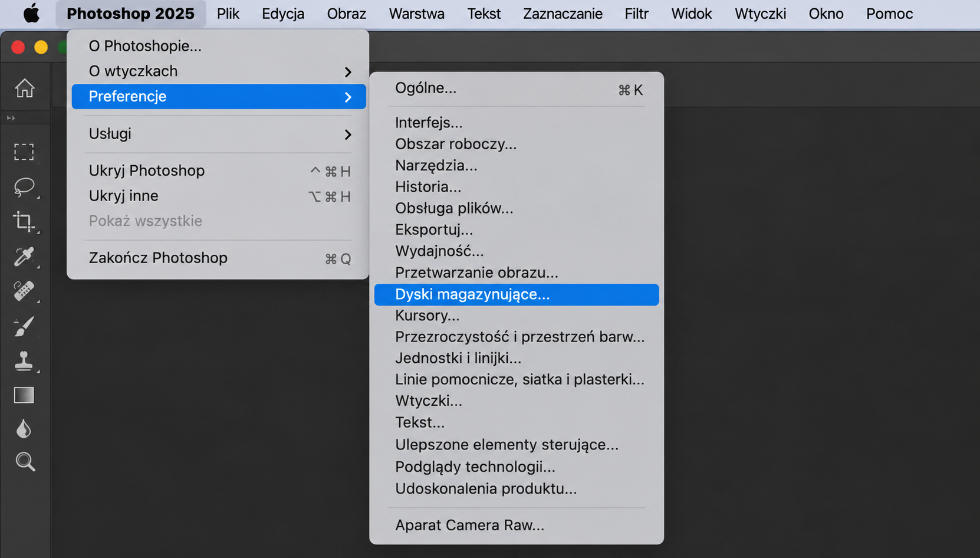This screenshot has width=980, height=558.
Task: Minimize window with yellow button
Action: [41, 47]
